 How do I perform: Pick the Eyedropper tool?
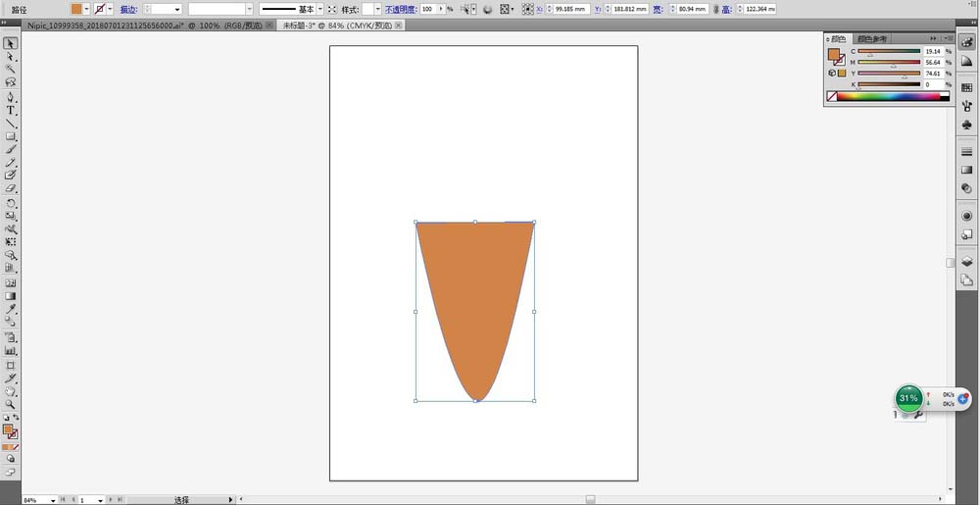tap(11, 310)
